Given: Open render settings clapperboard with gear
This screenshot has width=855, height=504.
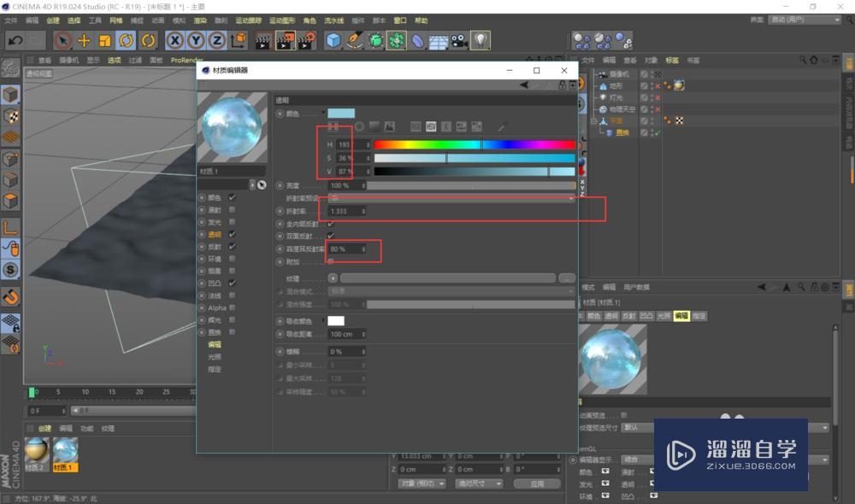Looking at the screenshot, I should 307,41.
